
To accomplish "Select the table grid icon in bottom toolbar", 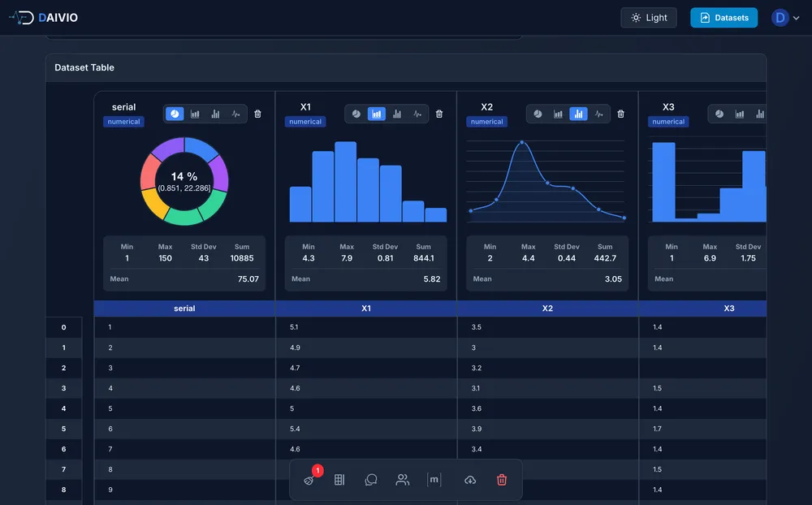I will [x=339, y=480].
